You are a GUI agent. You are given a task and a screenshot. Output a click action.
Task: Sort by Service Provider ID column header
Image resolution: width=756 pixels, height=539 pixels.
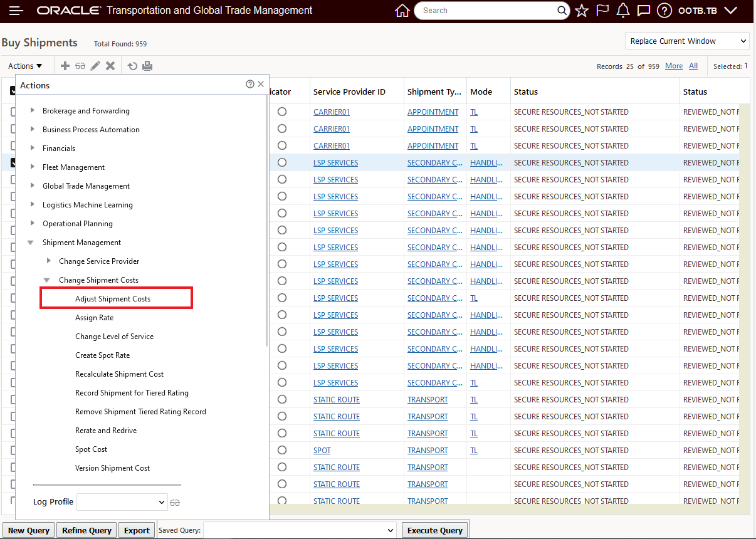click(349, 92)
